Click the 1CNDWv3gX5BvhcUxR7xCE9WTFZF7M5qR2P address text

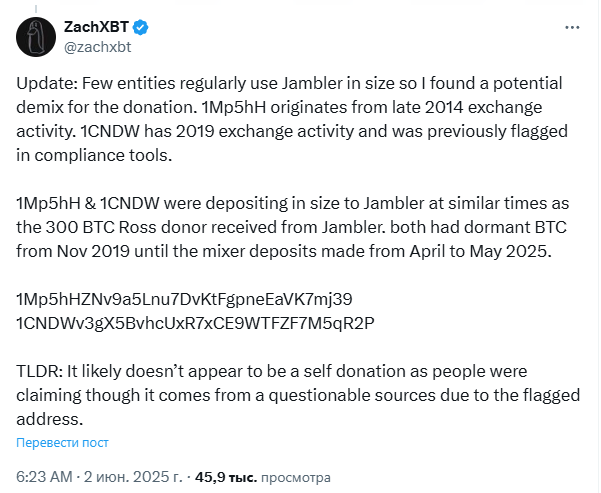click(195, 323)
